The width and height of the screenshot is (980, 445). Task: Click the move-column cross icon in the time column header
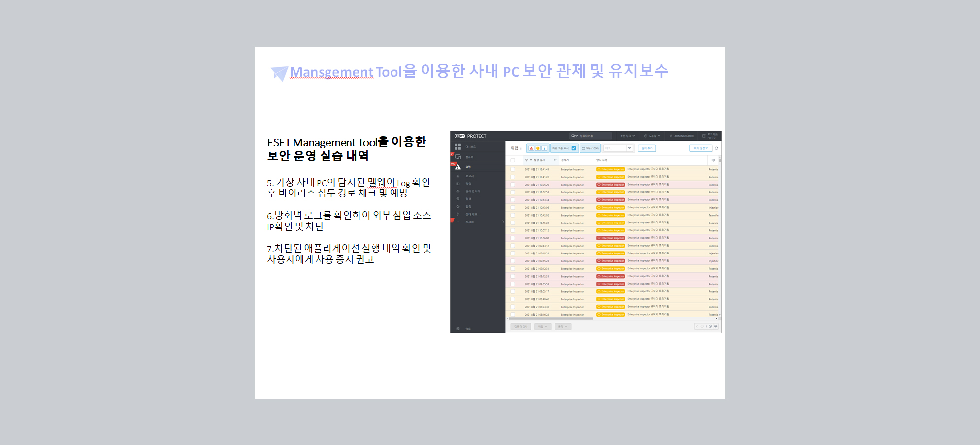[526, 160]
